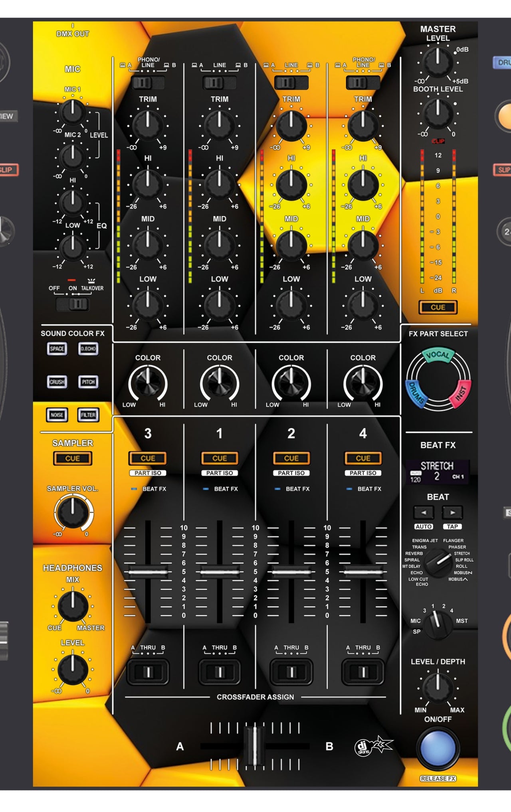Select the CRUSH sound color FX button

(57, 382)
